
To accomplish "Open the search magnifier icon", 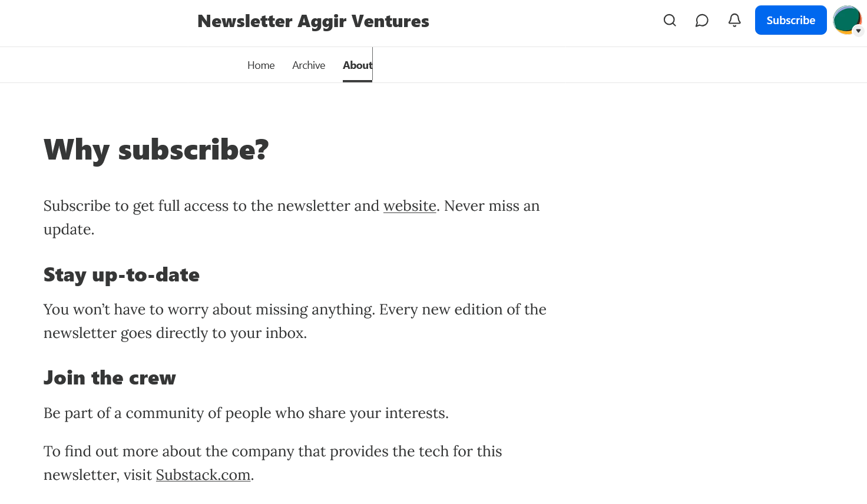I will pyautogui.click(x=670, y=21).
